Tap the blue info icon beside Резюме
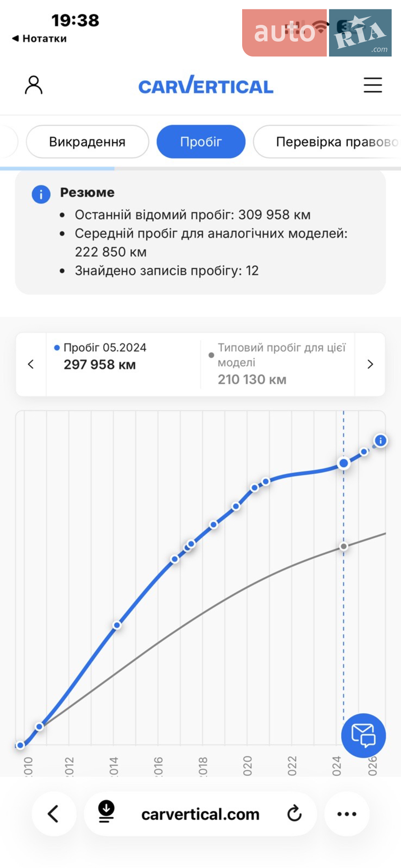 click(41, 194)
